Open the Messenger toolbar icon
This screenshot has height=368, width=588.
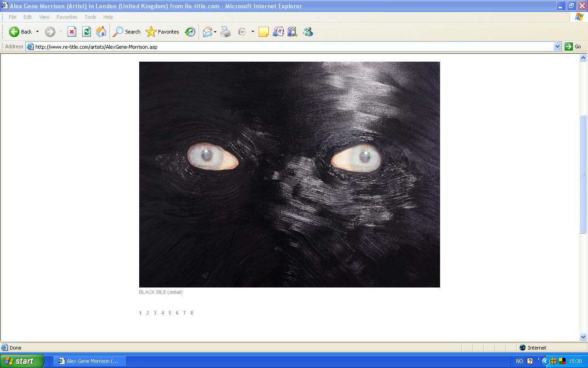click(x=308, y=32)
